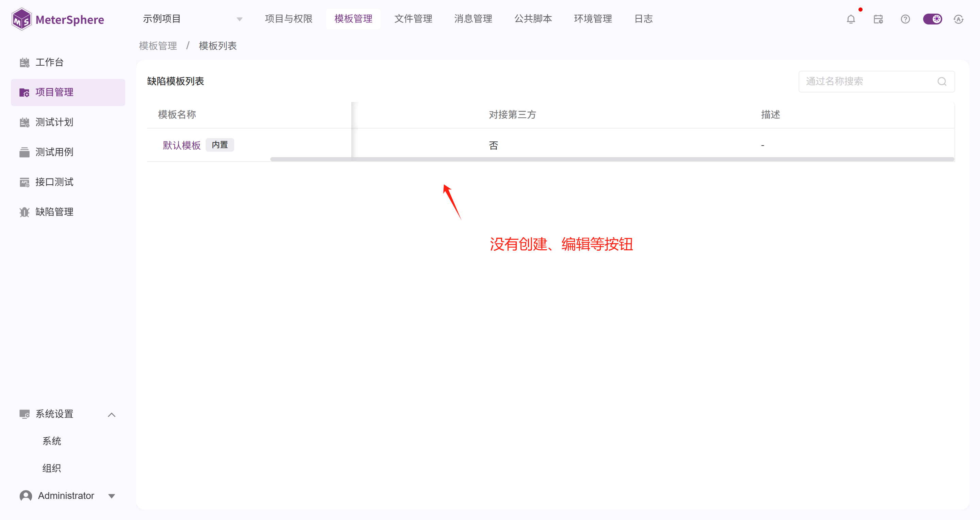980x520 pixels.
Task: Select the 模板管理 tab
Action: 353,19
